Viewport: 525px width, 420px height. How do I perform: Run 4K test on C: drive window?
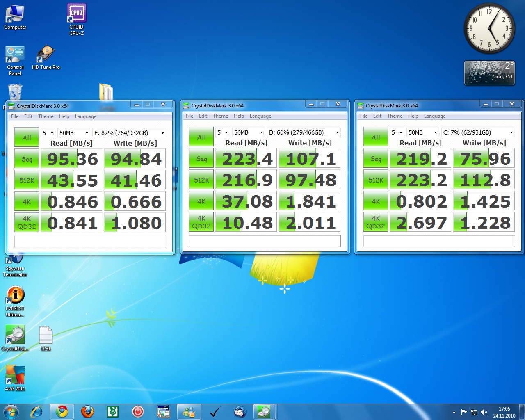[376, 201]
